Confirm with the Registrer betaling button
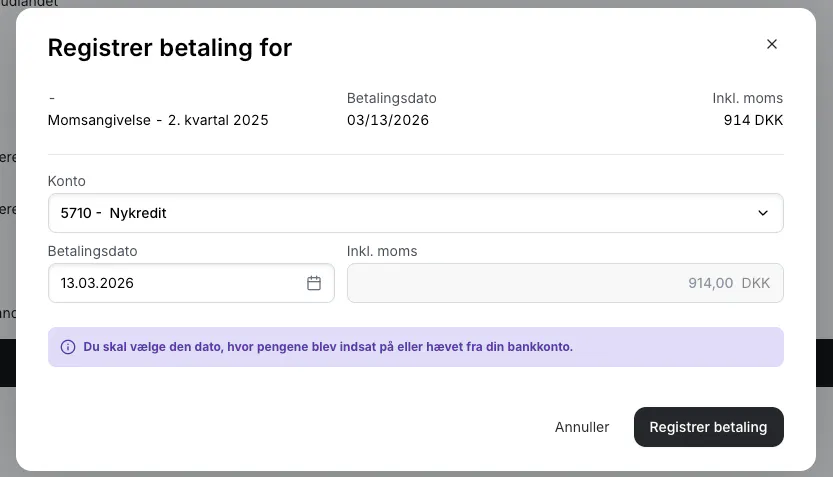Viewport: 833px width, 477px height. pyautogui.click(x=708, y=427)
